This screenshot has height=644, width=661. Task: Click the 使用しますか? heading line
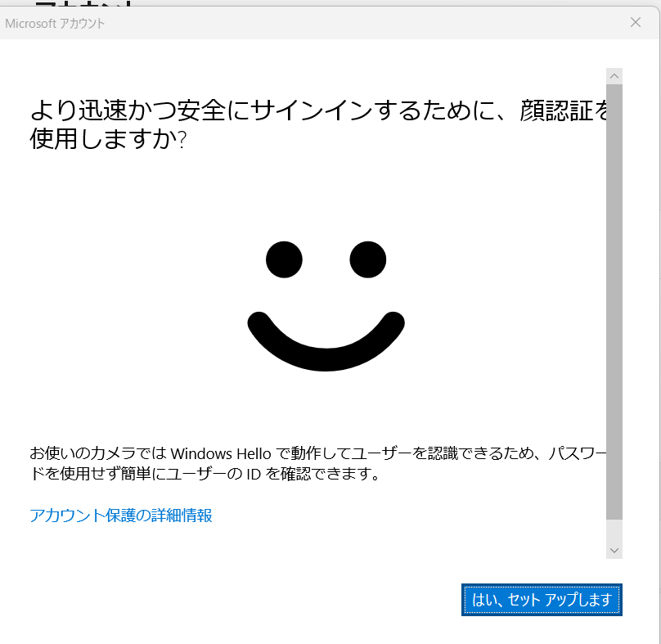108,139
